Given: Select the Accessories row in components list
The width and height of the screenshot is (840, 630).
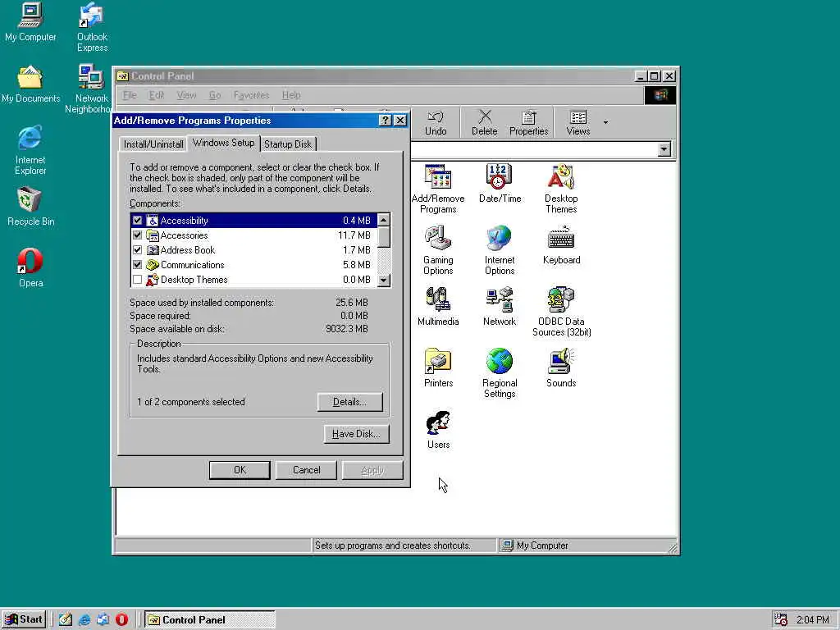Looking at the screenshot, I should 254,235.
